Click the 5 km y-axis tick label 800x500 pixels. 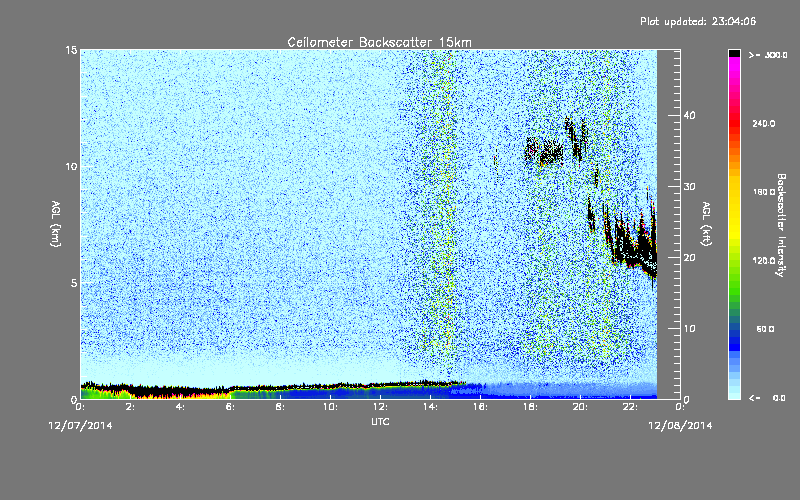click(74, 283)
